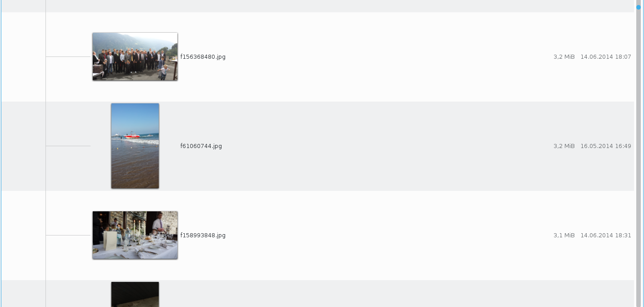Image resolution: width=644 pixels, height=307 pixels.
Task: Click the 3,1 MiB size value
Action: 564,235
